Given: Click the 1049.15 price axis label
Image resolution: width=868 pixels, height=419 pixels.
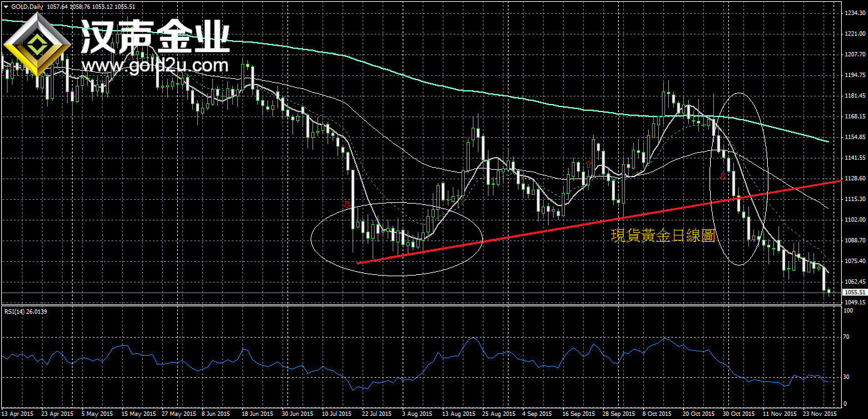Looking at the screenshot, I should pyautogui.click(x=855, y=303).
